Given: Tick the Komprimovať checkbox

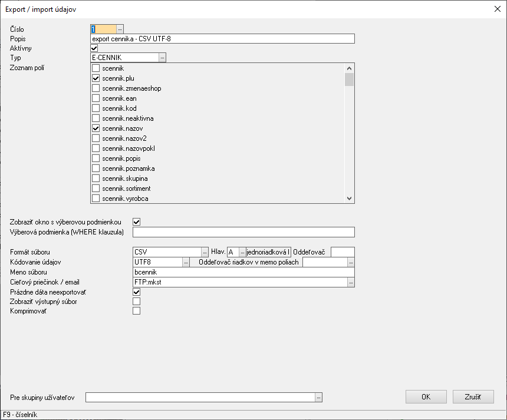Looking at the screenshot, I should 137,311.
